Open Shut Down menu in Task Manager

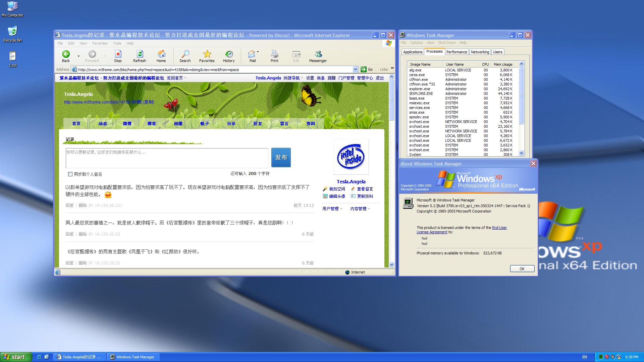point(447,43)
